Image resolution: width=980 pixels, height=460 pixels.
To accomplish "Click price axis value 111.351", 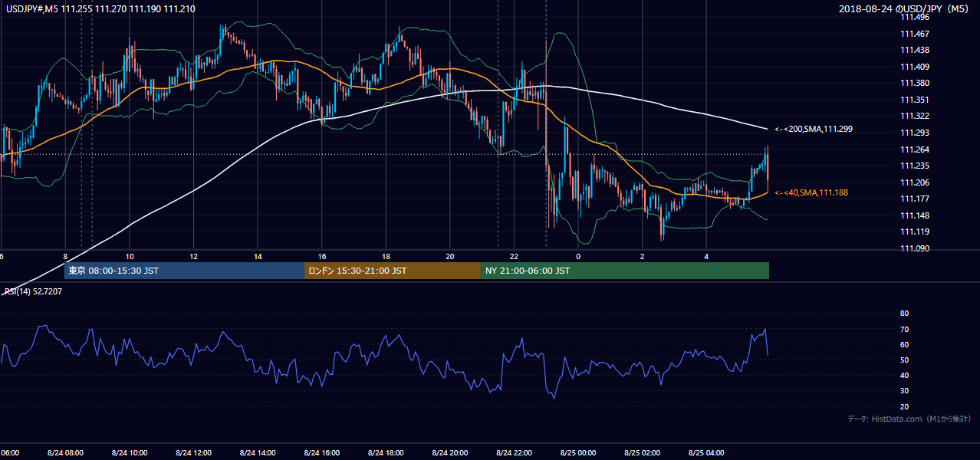I will (x=916, y=100).
